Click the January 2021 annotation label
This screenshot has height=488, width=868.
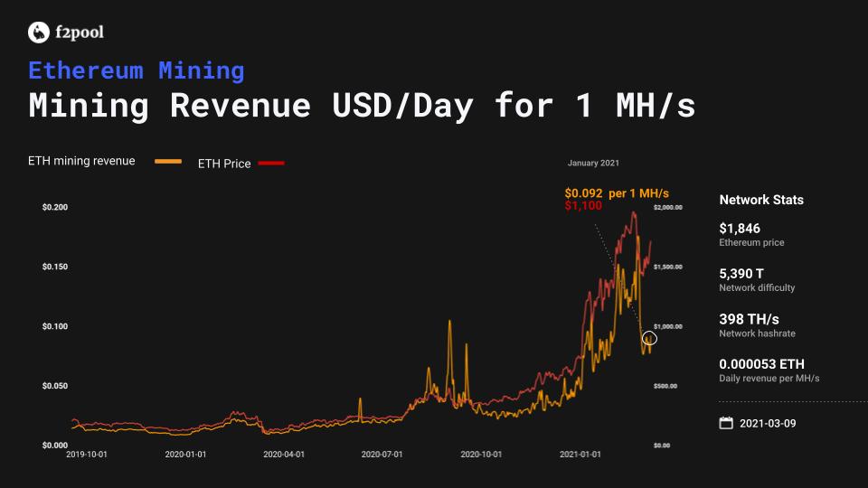click(593, 164)
